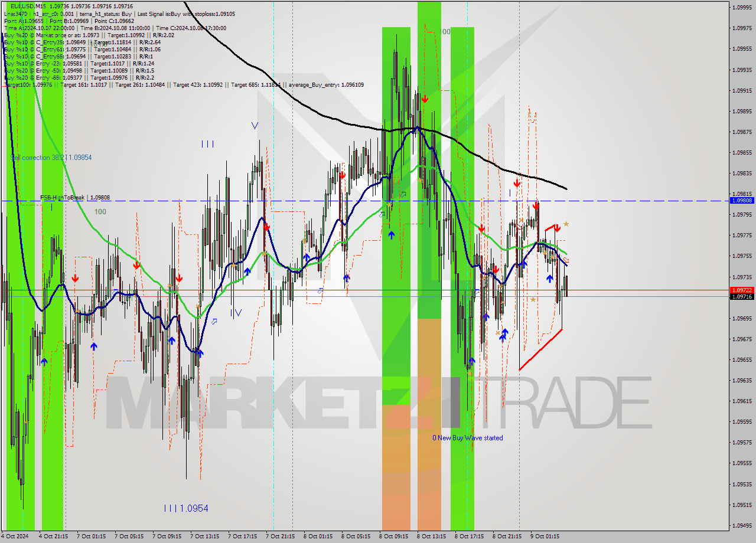Click the 'FSB-HighToBreak | 1.09808' label
The height and width of the screenshot is (543, 756).
tap(75, 197)
